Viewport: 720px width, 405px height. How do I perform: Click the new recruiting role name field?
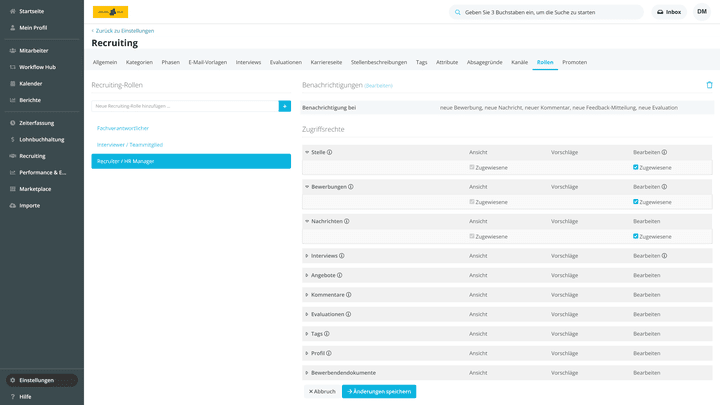click(184, 105)
